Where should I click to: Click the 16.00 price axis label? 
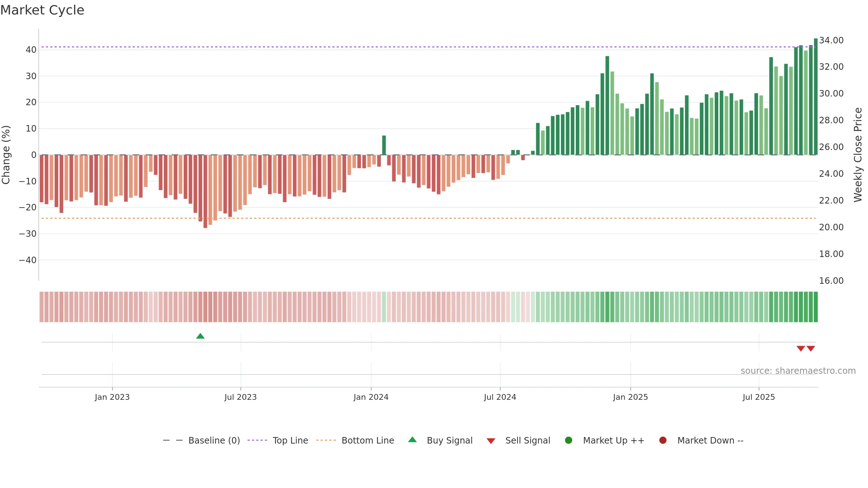point(831,281)
